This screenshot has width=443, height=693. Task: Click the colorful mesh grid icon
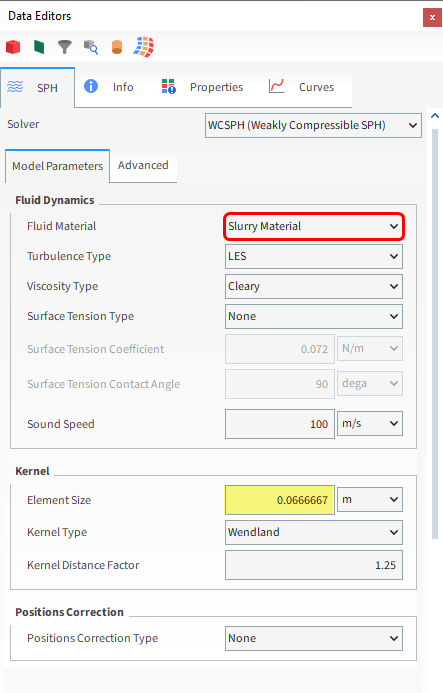point(144,47)
